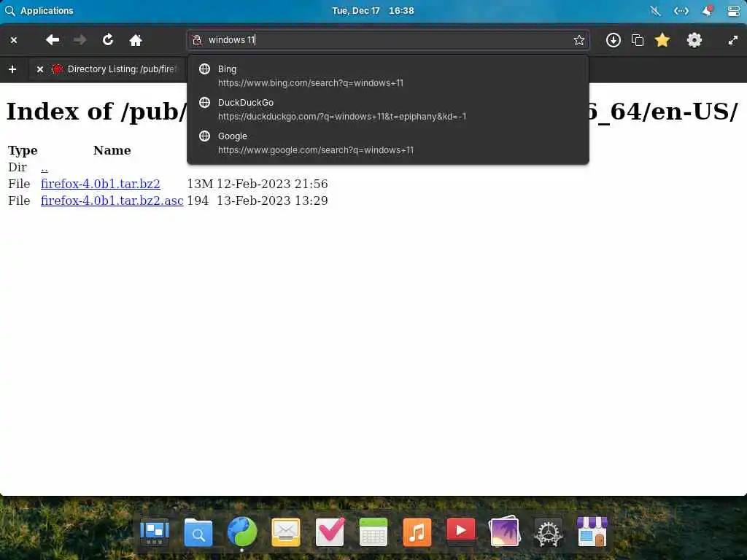
Task: Toggle fullscreen with the expand arrows icon
Action: click(x=733, y=40)
